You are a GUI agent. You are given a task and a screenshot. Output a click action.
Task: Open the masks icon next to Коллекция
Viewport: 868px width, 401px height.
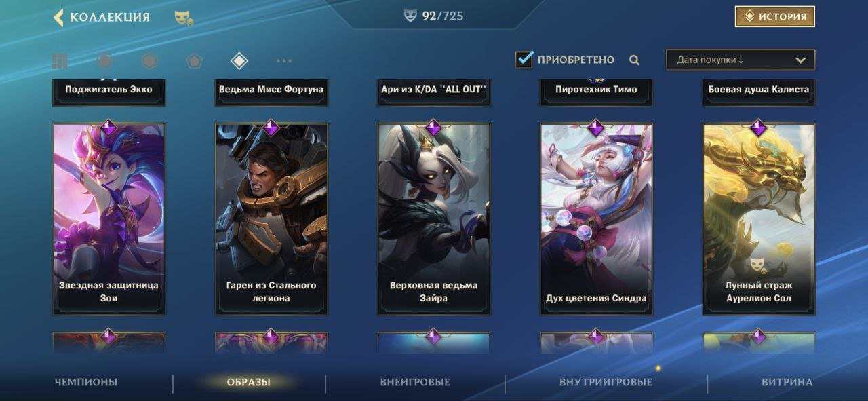(184, 18)
